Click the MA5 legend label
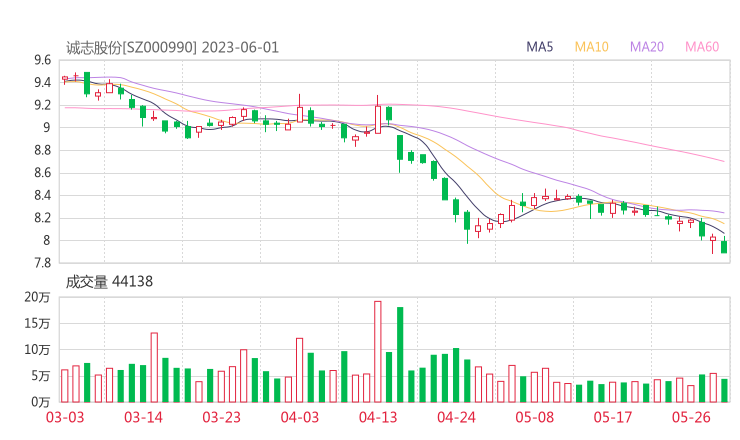Image resolution: width=740 pixels, height=440 pixels. [539, 47]
